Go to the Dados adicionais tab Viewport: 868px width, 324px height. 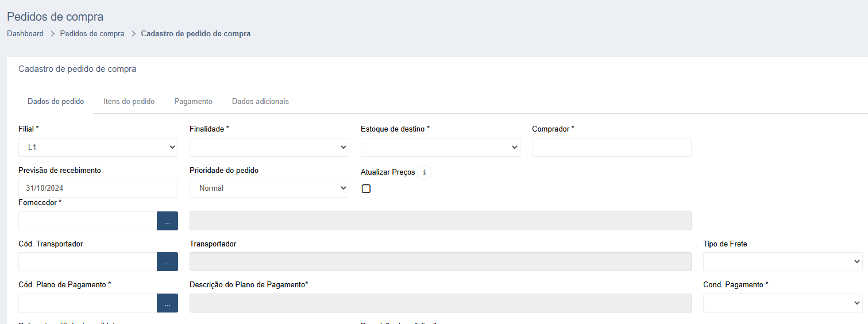coord(260,102)
